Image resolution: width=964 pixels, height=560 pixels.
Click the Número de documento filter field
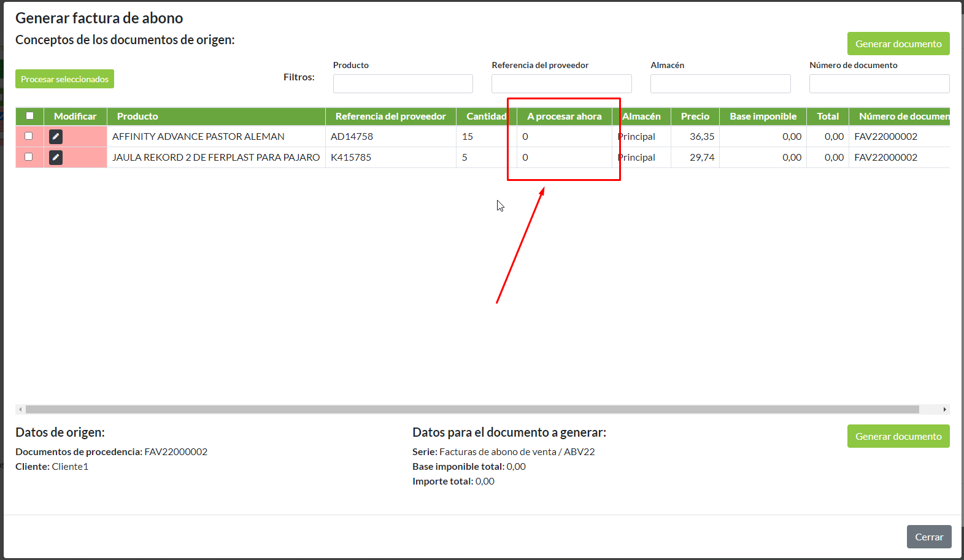(x=879, y=83)
